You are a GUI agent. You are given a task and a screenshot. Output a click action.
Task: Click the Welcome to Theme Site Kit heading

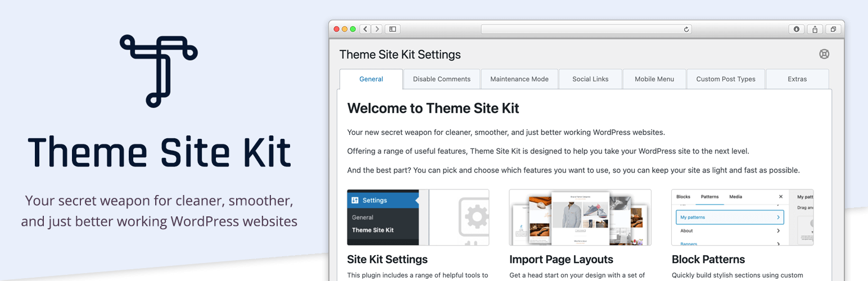(x=433, y=108)
